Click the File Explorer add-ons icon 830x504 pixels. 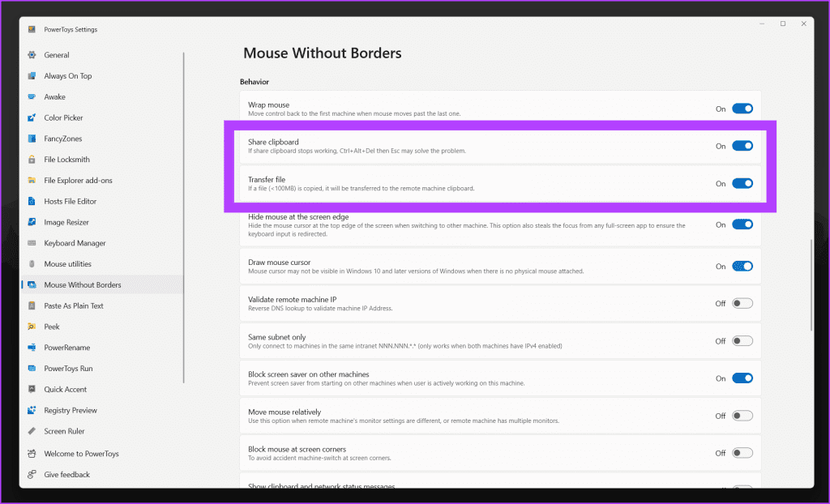pyautogui.click(x=32, y=181)
